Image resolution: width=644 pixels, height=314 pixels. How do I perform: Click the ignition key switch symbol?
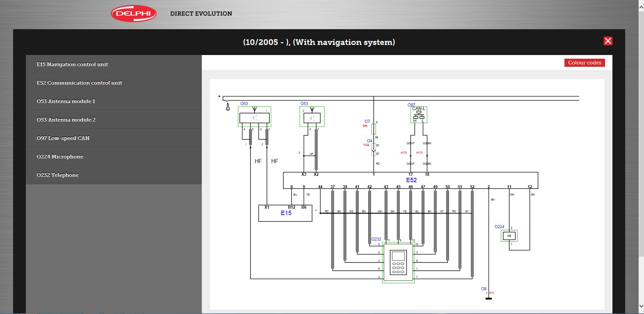[x=228, y=107]
